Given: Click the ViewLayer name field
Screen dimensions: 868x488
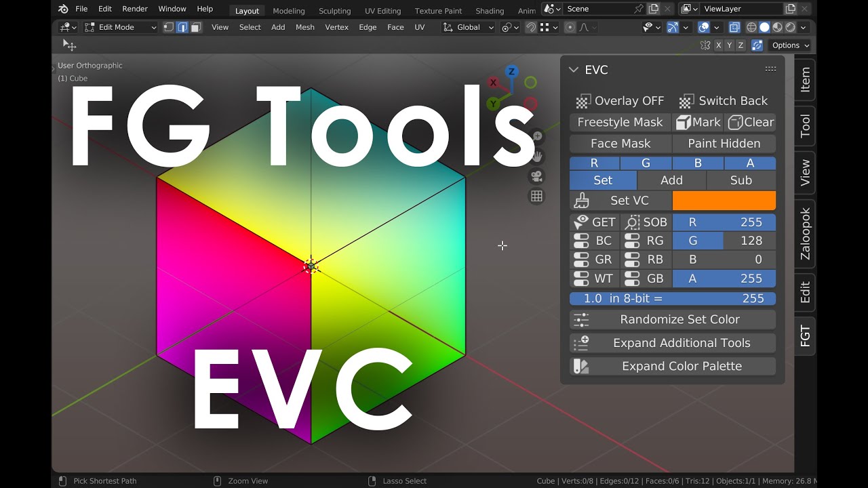Looking at the screenshot, I should pos(741,9).
